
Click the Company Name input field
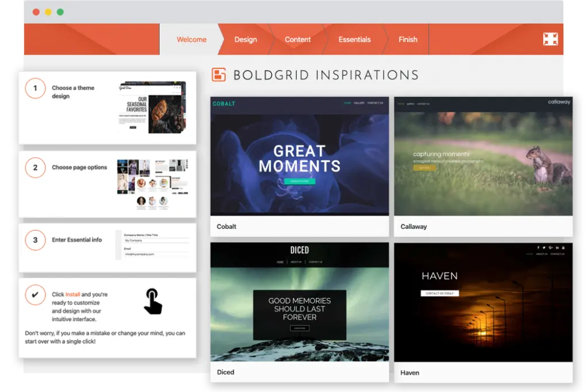tap(156, 240)
